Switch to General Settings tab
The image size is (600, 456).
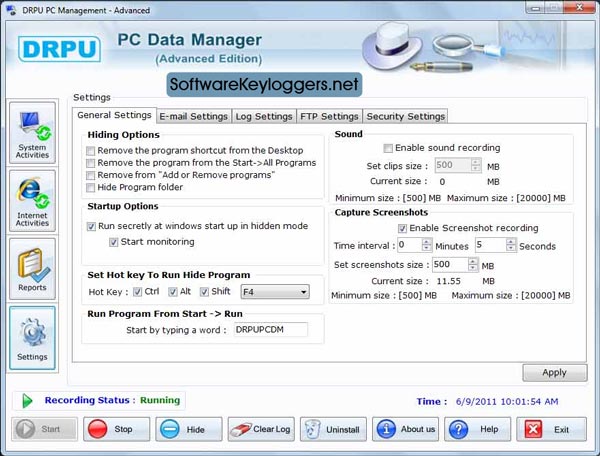pos(114,115)
